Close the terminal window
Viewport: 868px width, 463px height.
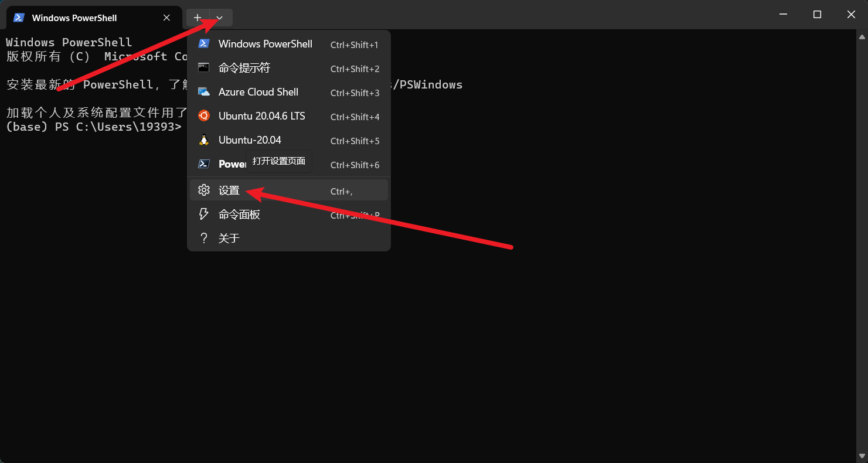pyautogui.click(x=851, y=15)
